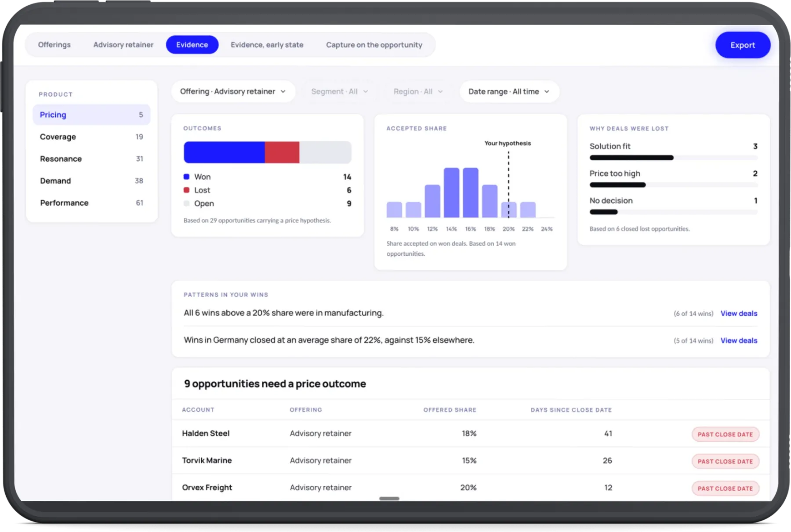
Task: Click the Your hypothesis marker label
Action: (508, 143)
